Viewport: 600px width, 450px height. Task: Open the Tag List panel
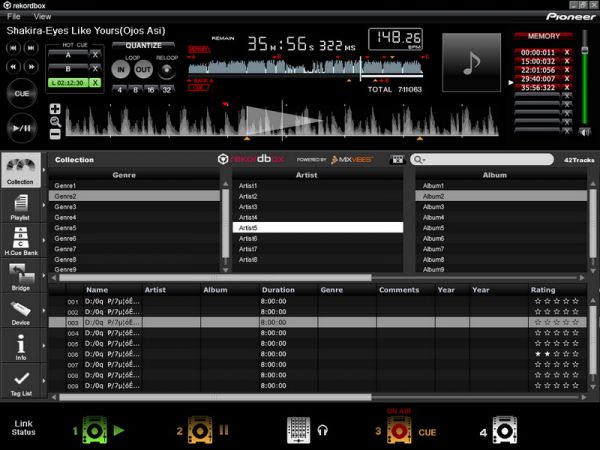coord(21,383)
